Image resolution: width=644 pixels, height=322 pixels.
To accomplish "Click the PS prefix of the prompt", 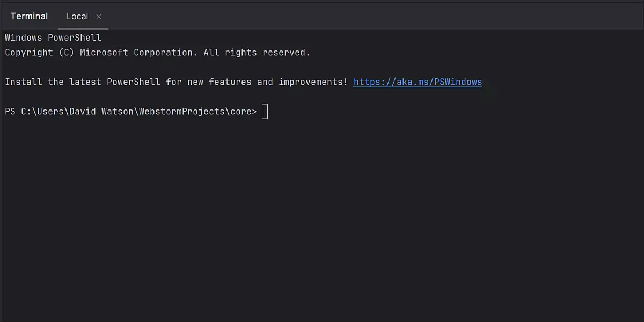I will pyautogui.click(x=10, y=112).
